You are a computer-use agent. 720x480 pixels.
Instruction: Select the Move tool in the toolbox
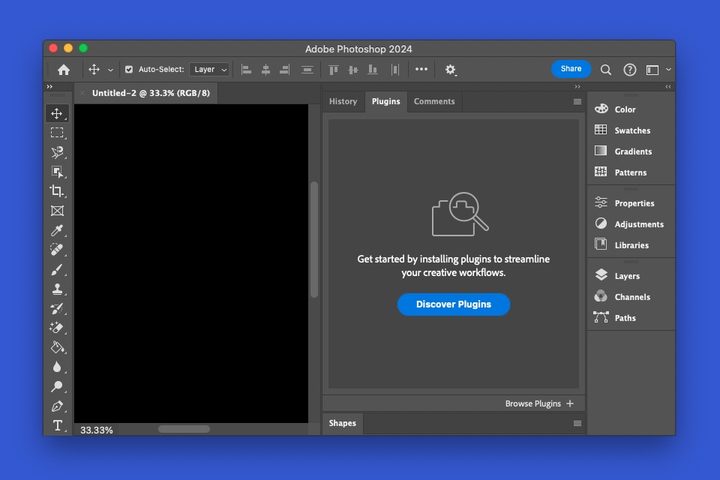[57, 113]
